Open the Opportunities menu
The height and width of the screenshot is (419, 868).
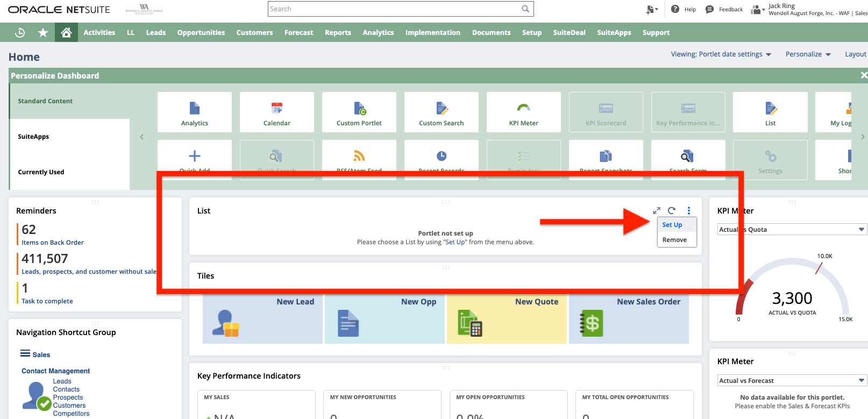click(x=201, y=33)
